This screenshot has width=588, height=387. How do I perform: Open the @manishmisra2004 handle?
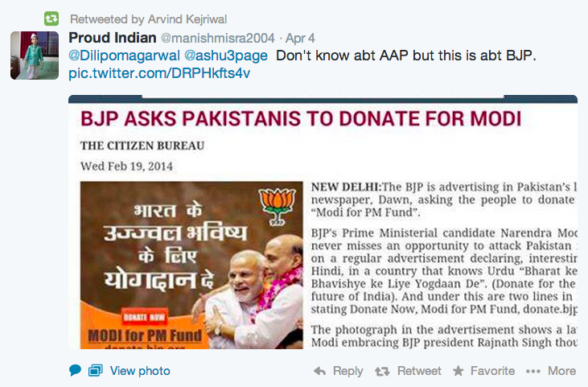click(218, 39)
